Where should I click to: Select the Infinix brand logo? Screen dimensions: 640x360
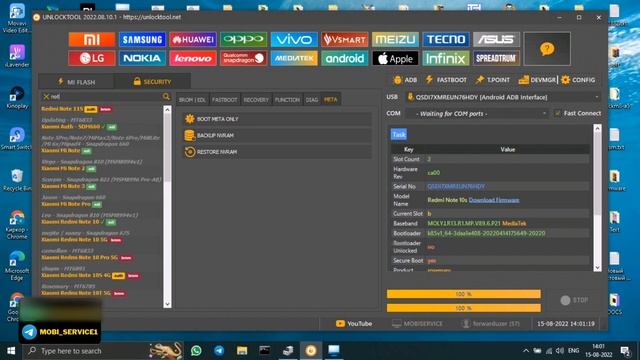(x=446, y=58)
